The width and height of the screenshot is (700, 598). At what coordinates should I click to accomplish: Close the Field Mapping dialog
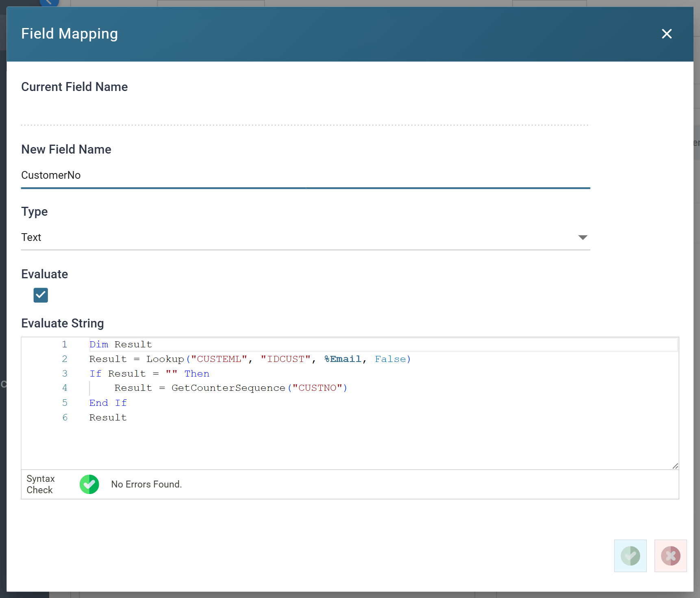667,34
